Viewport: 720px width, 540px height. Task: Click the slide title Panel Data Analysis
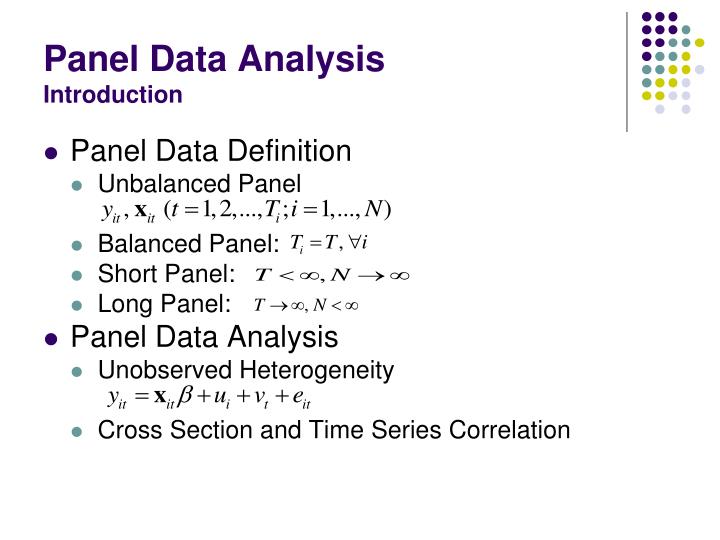coord(214,58)
